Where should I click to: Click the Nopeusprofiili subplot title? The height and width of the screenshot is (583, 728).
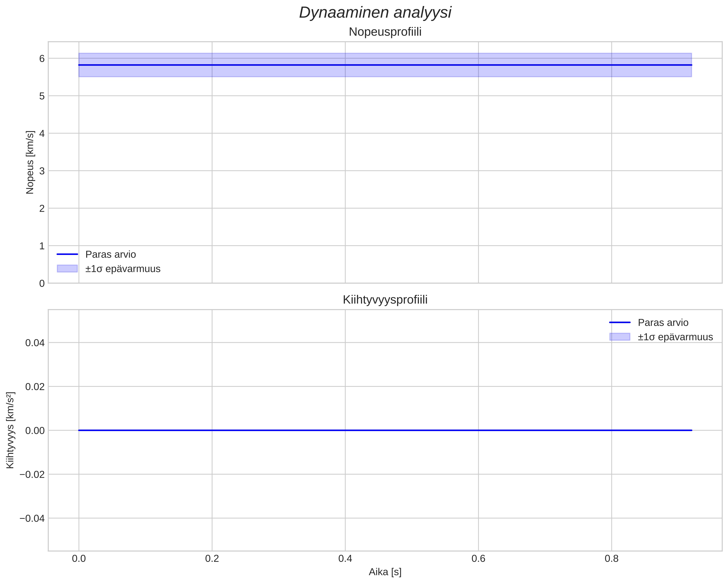click(x=385, y=32)
